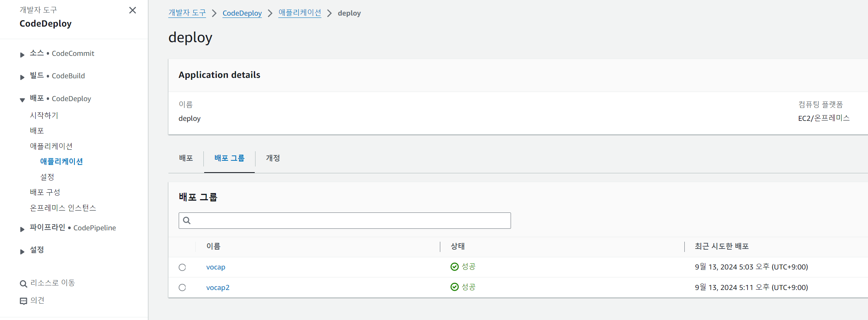Click 리소스로 이동 in the sidebar
Image resolution: width=868 pixels, height=320 pixels.
click(52, 283)
